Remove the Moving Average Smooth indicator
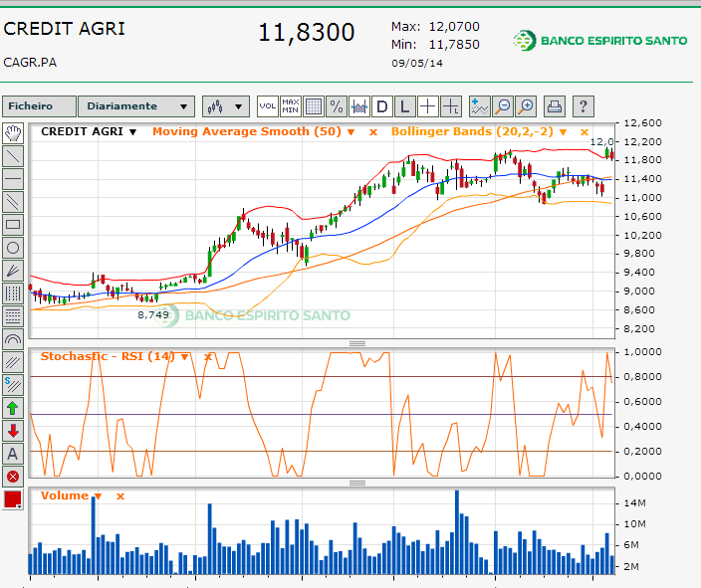701x588 pixels. [x=372, y=132]
